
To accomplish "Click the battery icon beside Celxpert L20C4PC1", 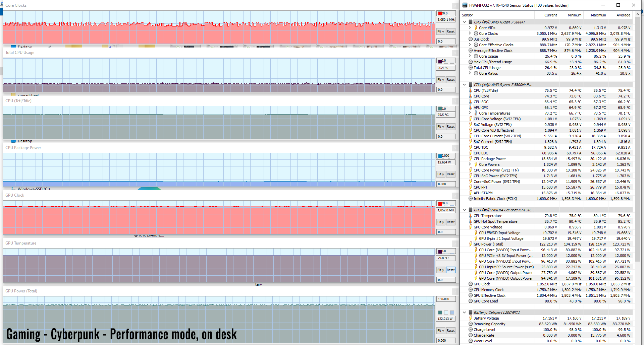I will (471, 313).
